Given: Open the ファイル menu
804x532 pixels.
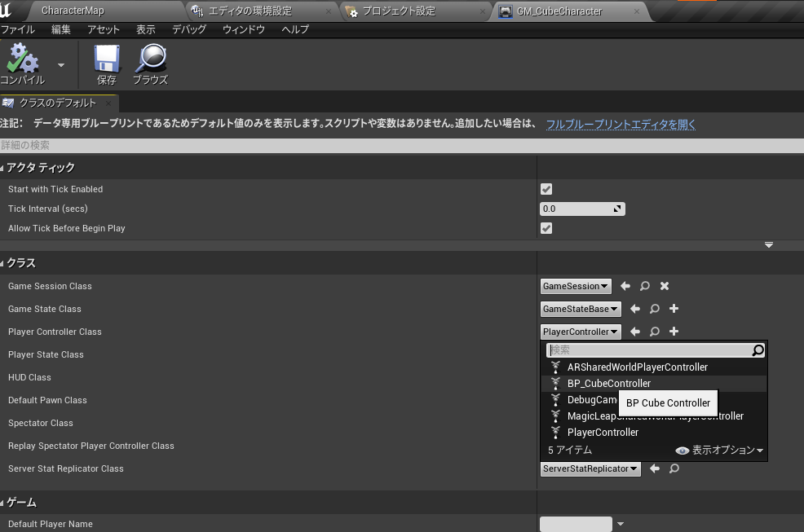Looking at the screenshot, I should pyautogui.click(x=17, y=29).
